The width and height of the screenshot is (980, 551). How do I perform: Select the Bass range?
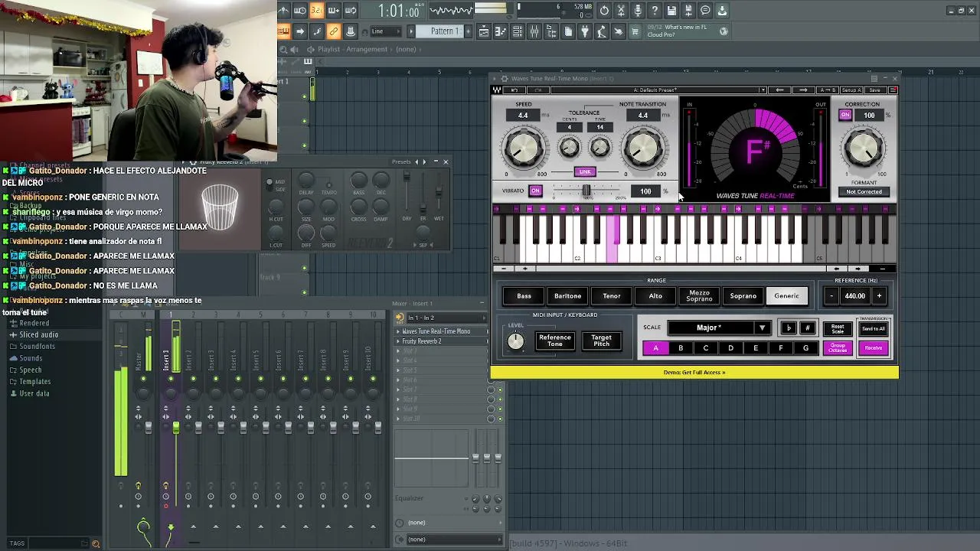(524, 296)
